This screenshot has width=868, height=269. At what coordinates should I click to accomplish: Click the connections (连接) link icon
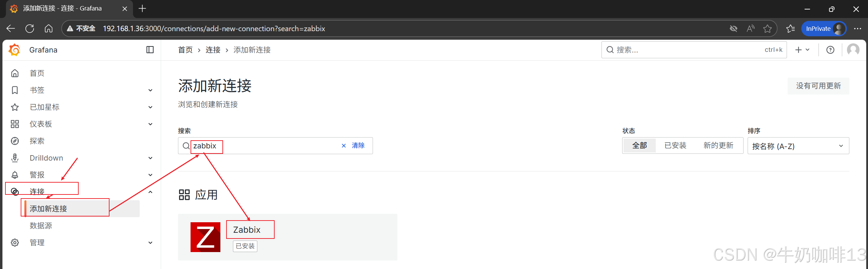point(15,192)
